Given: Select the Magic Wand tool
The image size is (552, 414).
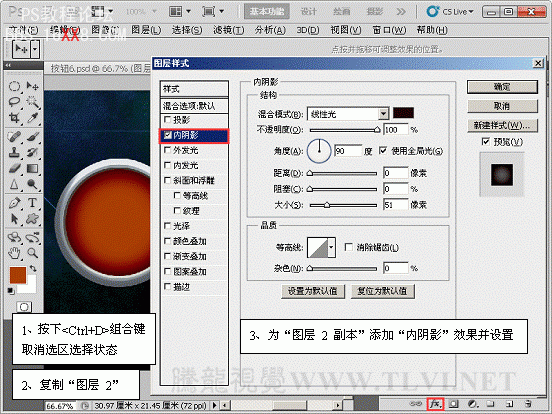Looking at the screenshot, I should [32, 102].
